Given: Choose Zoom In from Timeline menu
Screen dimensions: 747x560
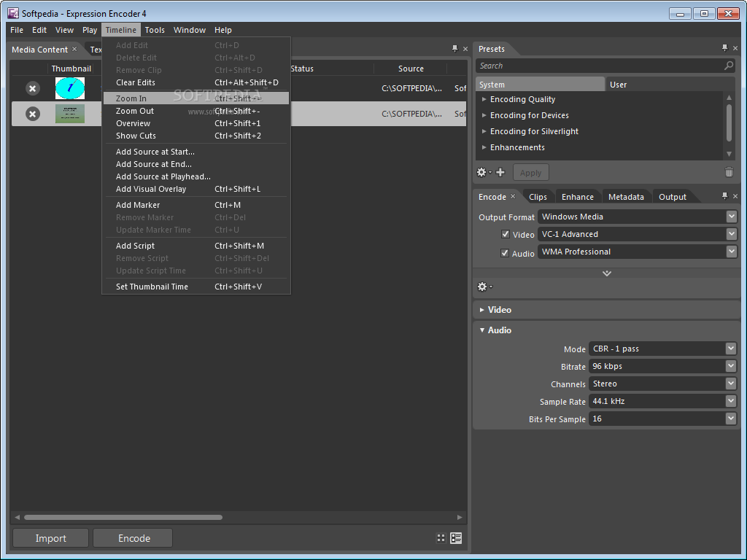Looking at the screenshot, I should click(196, 98).
